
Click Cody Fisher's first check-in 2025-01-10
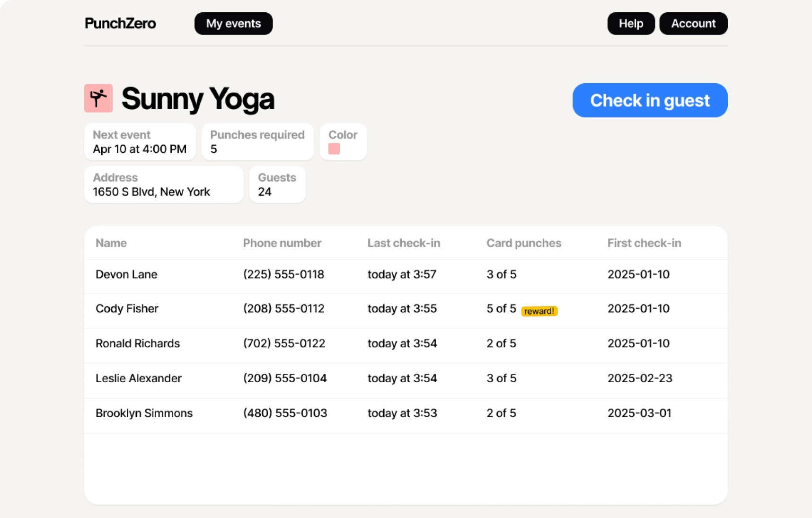click(638, 308)
